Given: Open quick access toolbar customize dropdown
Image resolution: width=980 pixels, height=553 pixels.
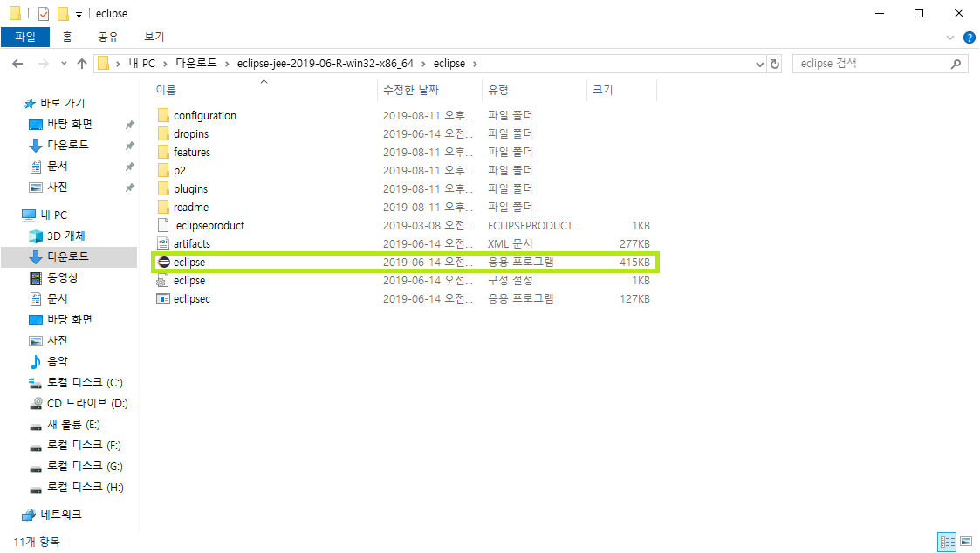Looking at the screenshot, I should coord(79,14).
